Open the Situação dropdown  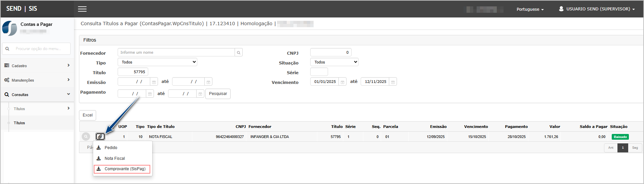click(334, 62)
